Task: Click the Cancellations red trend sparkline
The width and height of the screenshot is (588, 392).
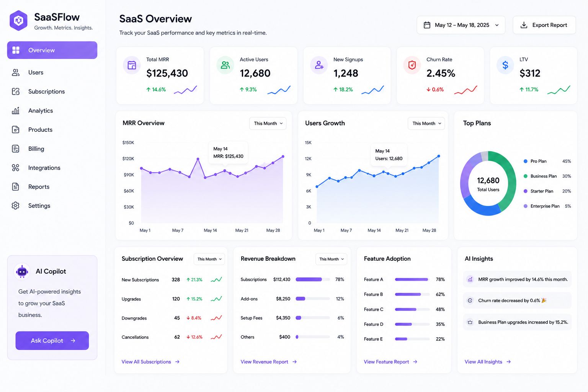Action: pos(216,337)
